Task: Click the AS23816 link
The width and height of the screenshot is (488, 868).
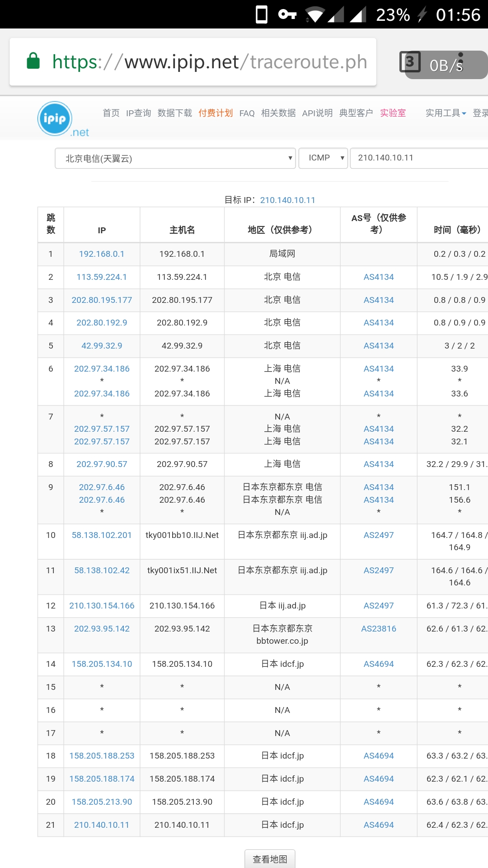Action: tap(378, 628)
